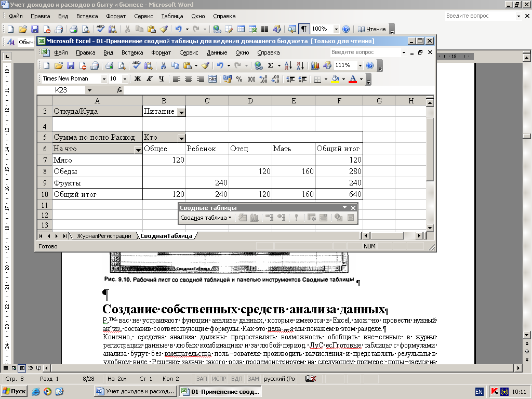
Task: Open Times New Roman font dropdown
Action: click(x=104, y=79)
